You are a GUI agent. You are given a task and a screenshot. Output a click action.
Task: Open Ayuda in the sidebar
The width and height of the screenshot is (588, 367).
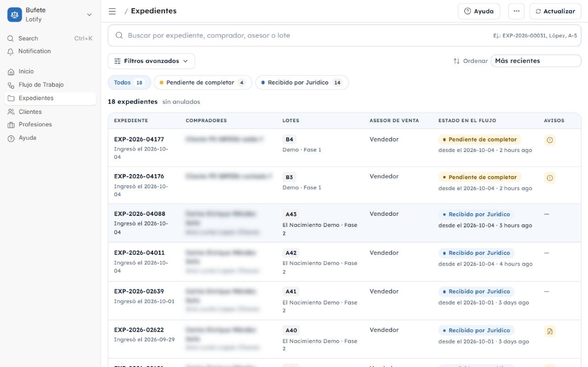click(x=50, y=138)
